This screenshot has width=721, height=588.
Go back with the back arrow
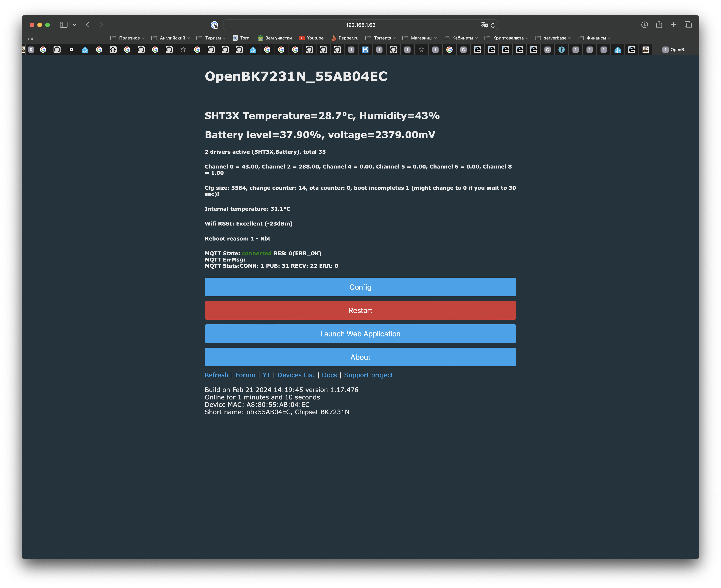87,25
